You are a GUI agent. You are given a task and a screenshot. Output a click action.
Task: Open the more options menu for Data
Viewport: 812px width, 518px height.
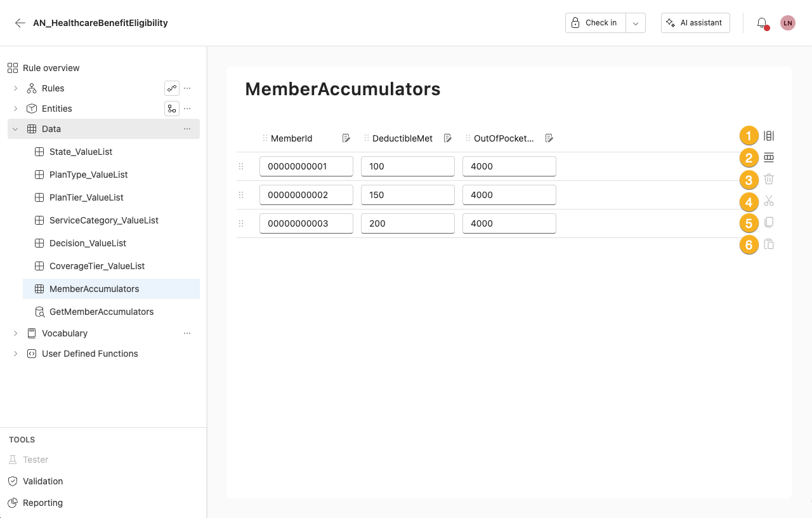point(187,129)
